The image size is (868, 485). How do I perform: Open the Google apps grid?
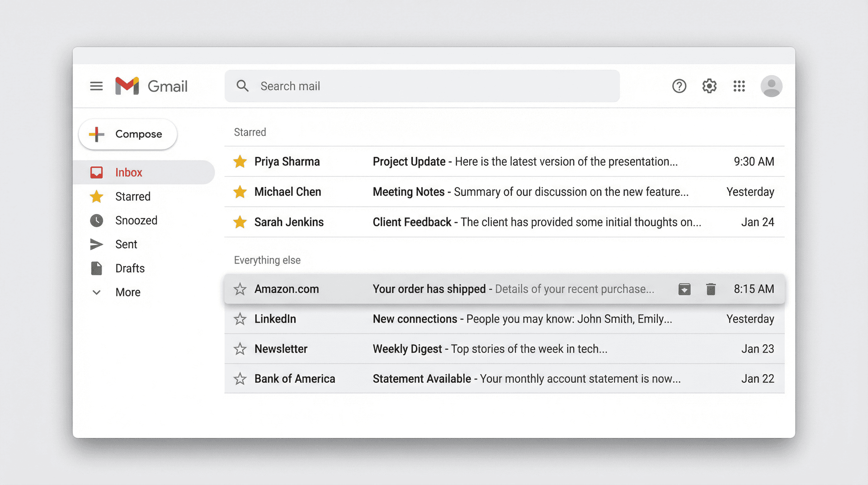tap(739, 86)
